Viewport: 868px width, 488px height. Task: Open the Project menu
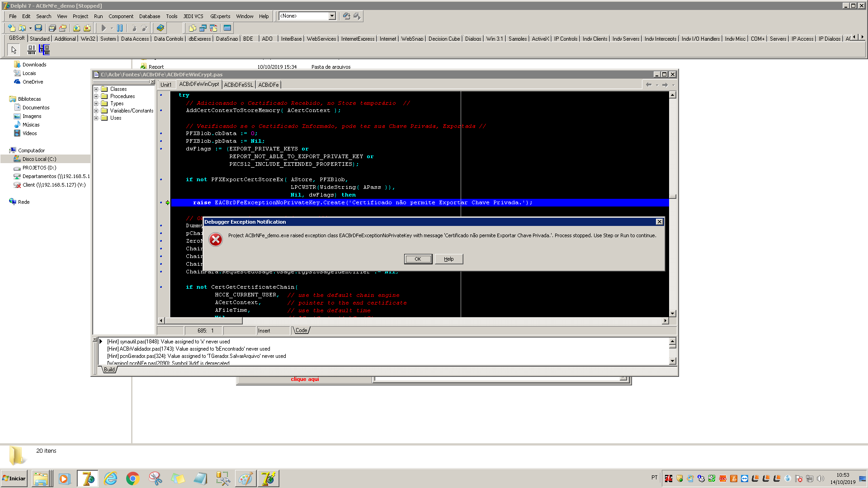pyautogui.click(x=80, y=16)
